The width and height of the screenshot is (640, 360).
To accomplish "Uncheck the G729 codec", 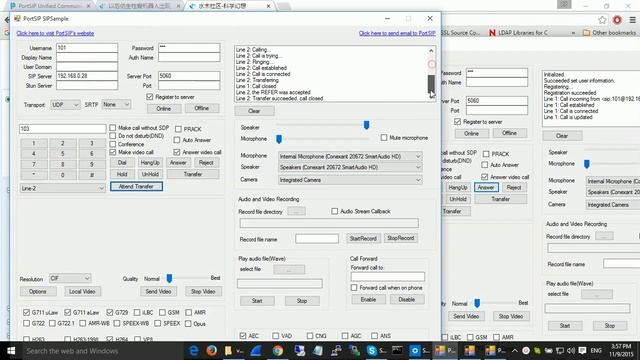I will 109,312.
